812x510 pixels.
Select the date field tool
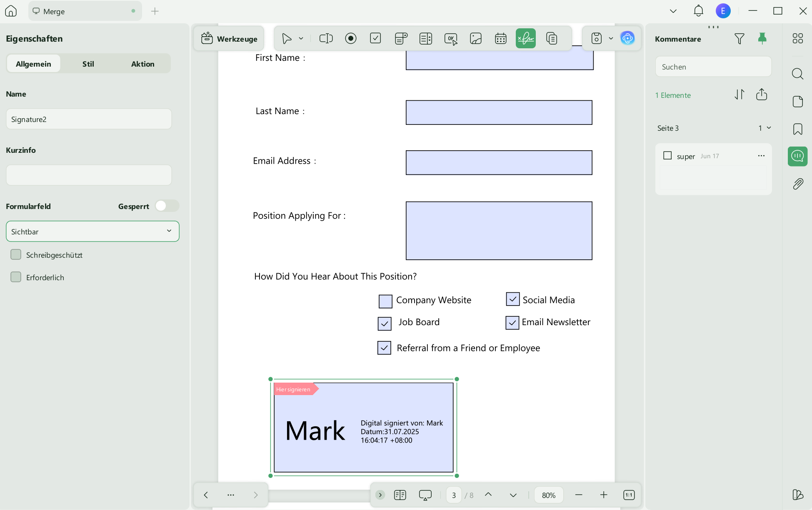tap(501, 39)
